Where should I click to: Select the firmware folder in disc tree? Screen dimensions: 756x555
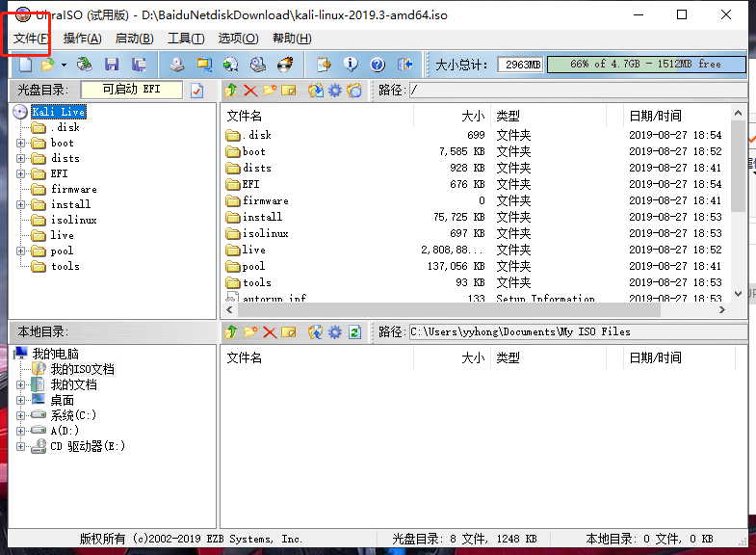click(74, 189)
